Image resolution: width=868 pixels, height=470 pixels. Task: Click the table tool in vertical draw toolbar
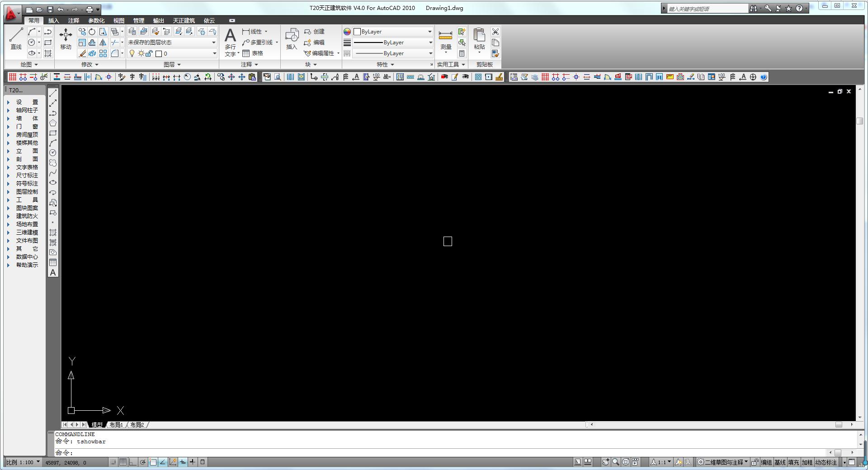coord(53,262)
